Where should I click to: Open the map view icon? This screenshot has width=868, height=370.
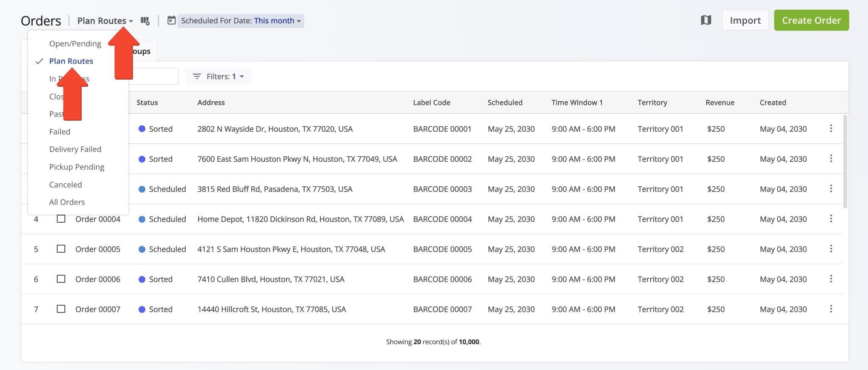(x=706, y=20)
